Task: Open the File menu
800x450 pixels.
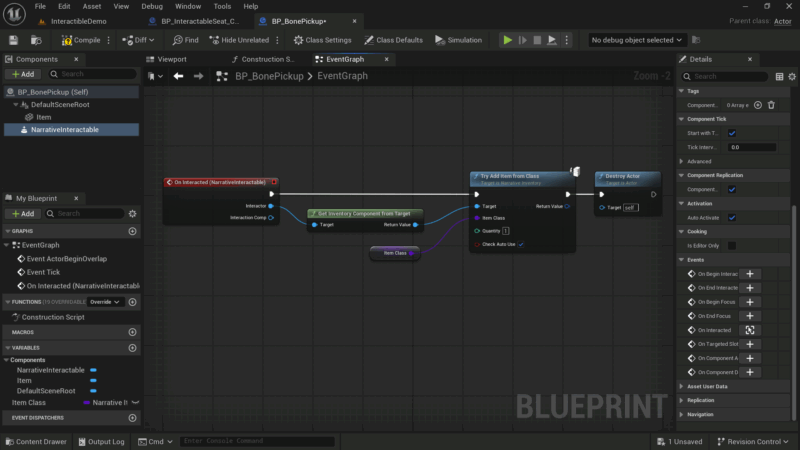Action: pos(40,6)
